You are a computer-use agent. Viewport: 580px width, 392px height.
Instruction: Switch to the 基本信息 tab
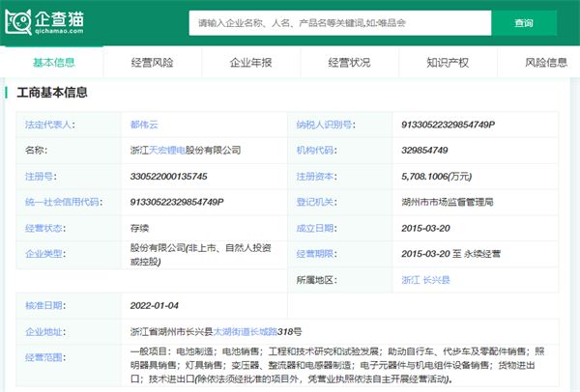pyautogui.click(x=54, y=63)
